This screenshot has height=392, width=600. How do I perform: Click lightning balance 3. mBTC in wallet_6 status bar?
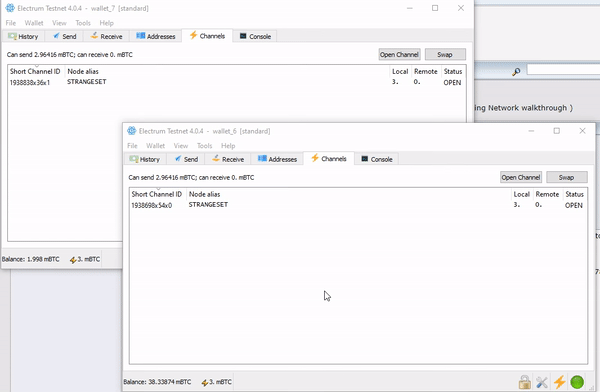point(217,382)
